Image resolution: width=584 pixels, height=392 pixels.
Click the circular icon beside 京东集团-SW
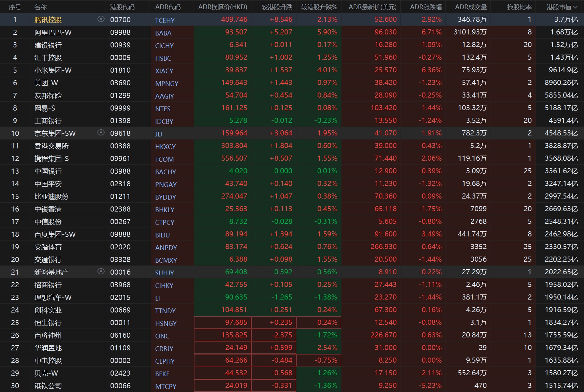[x=101, y=133]
